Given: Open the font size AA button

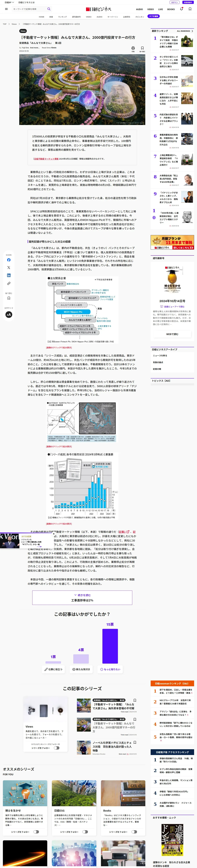Looking at the screenshot, I should pos(9,314).
